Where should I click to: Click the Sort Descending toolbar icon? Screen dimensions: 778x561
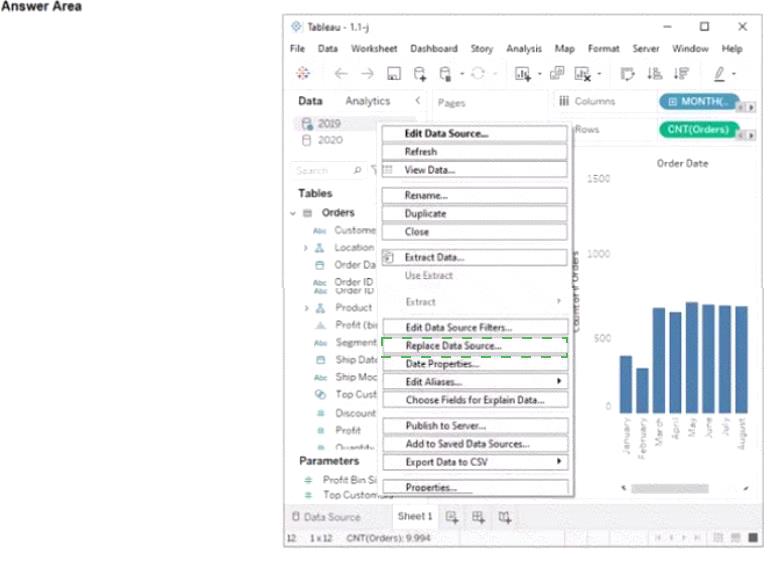(681, 74)
